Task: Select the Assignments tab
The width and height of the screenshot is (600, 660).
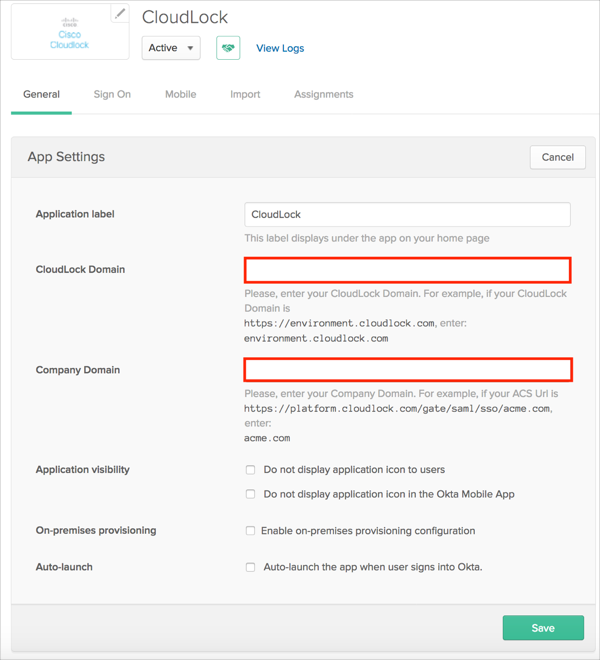Action: pyautogui.click(x=323, y=94)
